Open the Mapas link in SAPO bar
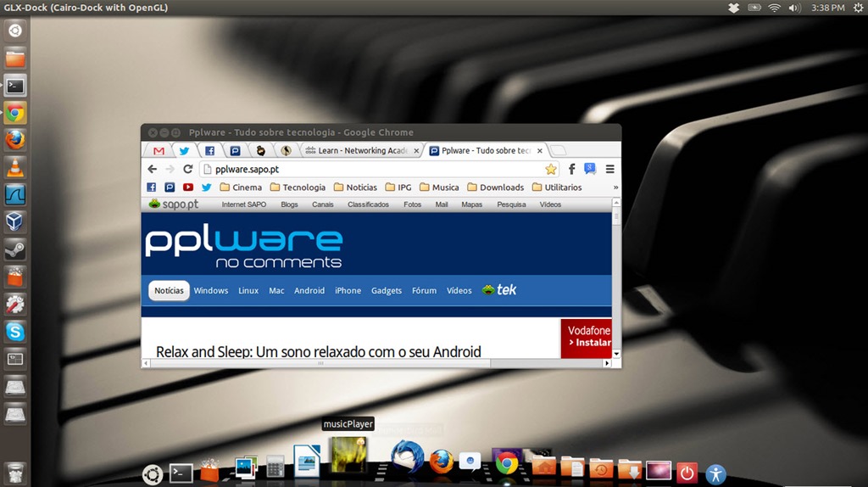The image size is (868, 487). (x=471, y=204)
